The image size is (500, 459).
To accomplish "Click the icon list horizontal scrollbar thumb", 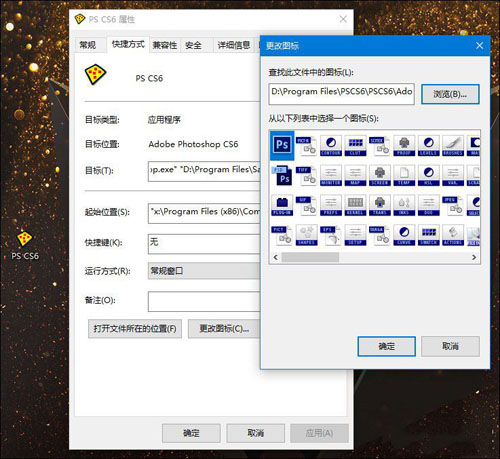I will pos(310,257).
